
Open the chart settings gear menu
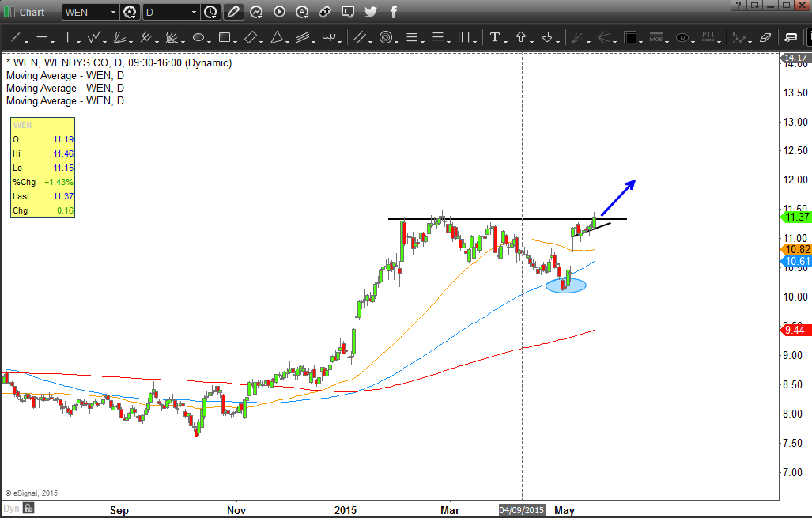130,12
